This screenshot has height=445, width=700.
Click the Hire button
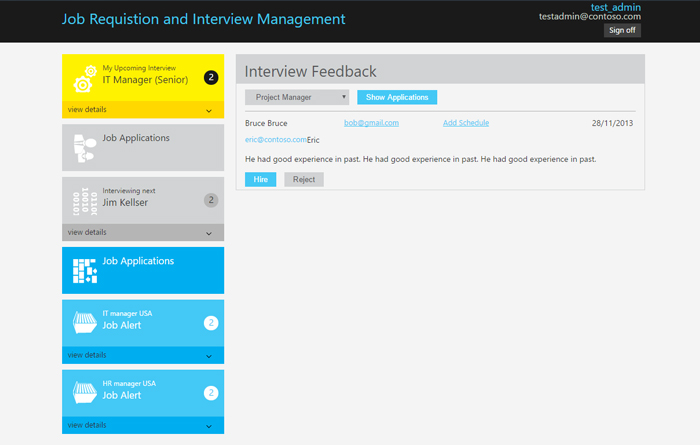261,179
